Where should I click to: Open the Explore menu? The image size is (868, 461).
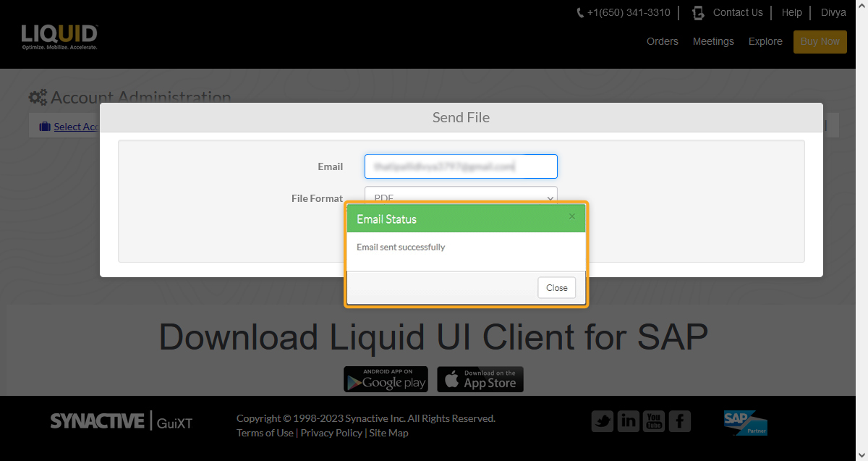click(765, 41)
